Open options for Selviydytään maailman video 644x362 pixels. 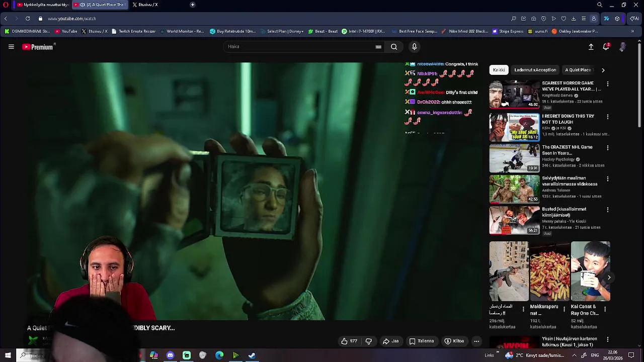tap(608, 178)
